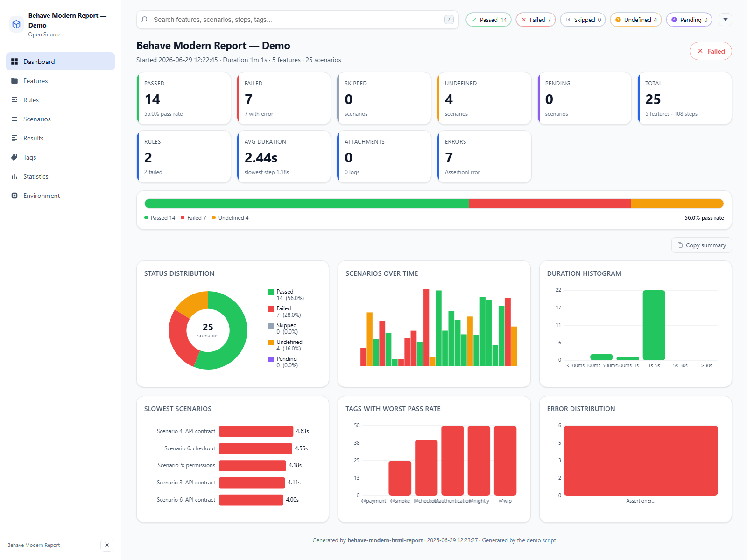Image resolution: width=747 pixels, height=560 pixels.
Task: Click the Scenarios lines icon
Action: 14,119
